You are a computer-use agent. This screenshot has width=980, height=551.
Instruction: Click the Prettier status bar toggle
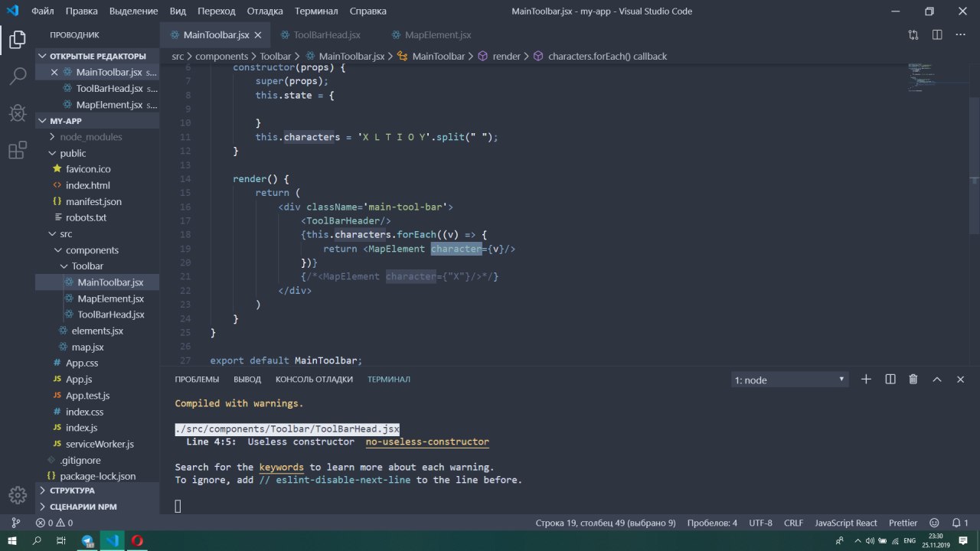click(x=903, y=523)
